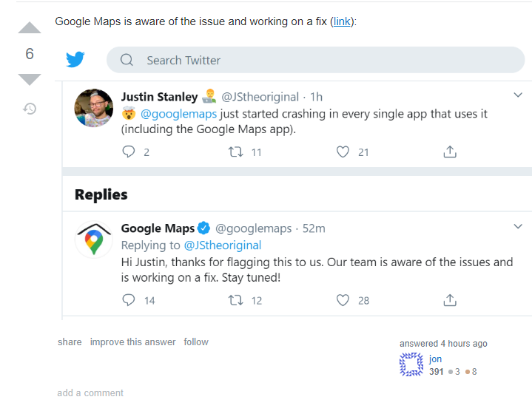Like the Google Maps reply tweet

pyautogui.click(x=343, y=300)
